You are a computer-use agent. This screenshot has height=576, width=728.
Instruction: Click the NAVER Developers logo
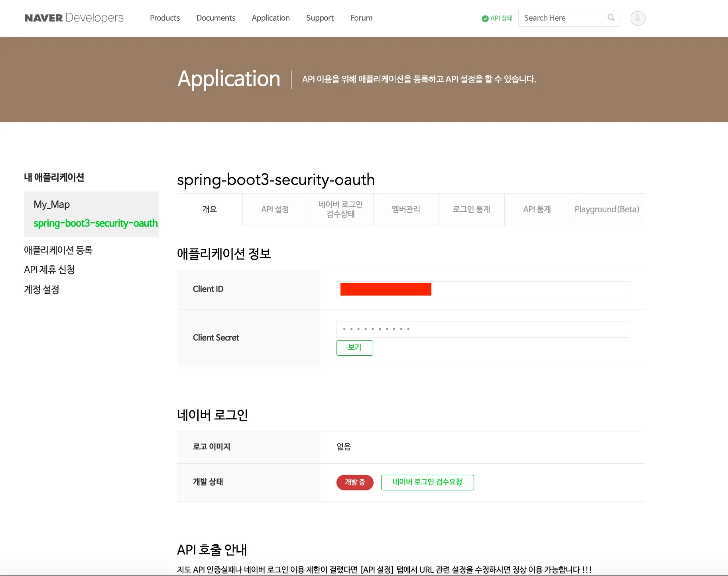74,18
